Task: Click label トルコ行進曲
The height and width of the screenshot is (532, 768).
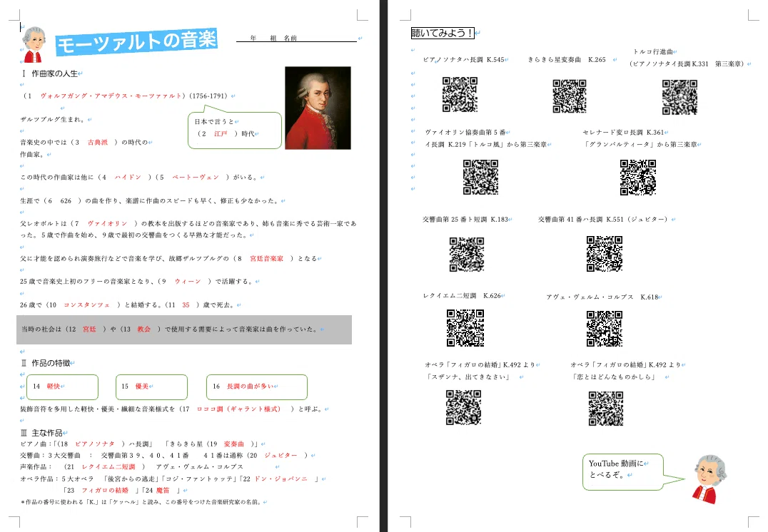Action: pos(653,52)
